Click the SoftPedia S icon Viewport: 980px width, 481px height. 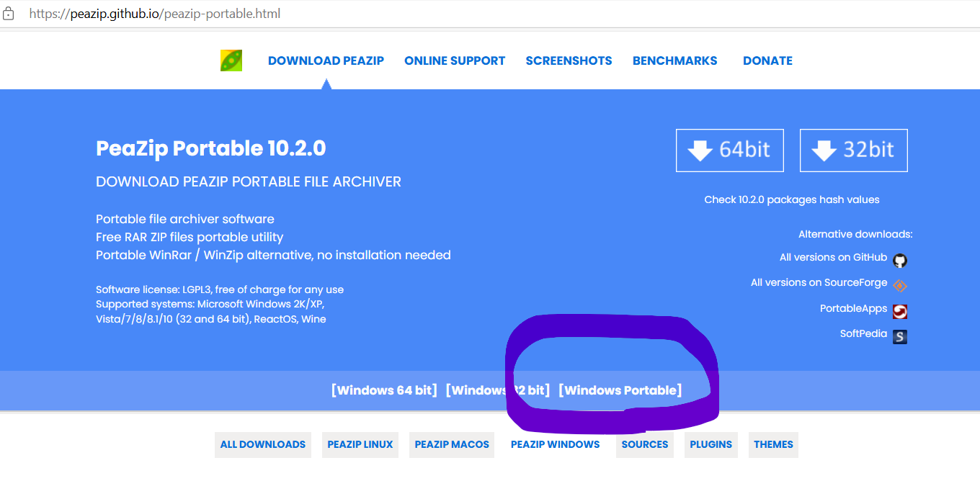pyautogui.click(x=900, y=336)
